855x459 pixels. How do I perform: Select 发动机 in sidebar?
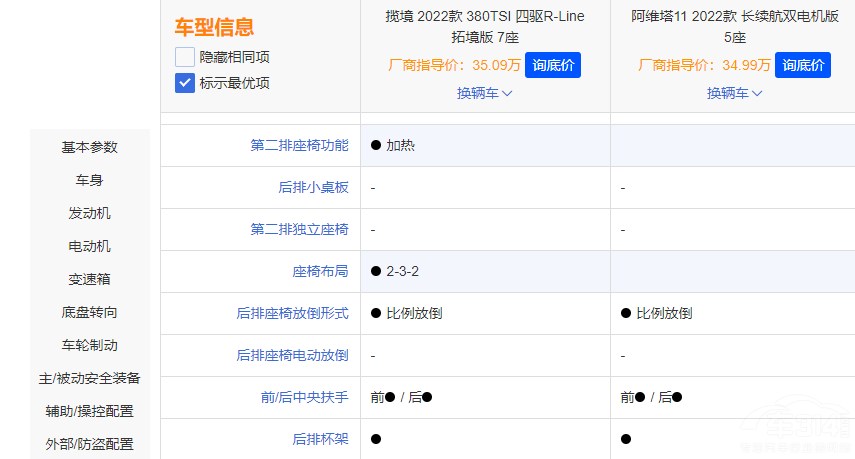click(90, 213)
